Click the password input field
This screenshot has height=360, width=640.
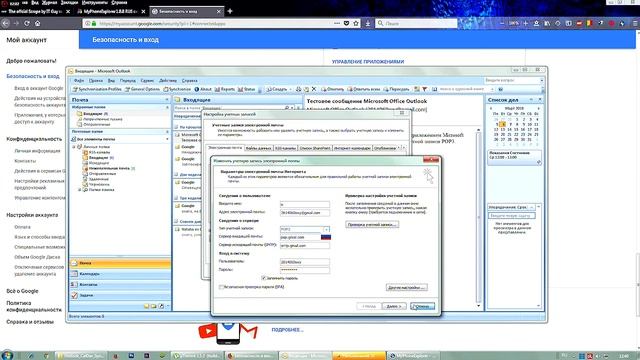[304, 270]
